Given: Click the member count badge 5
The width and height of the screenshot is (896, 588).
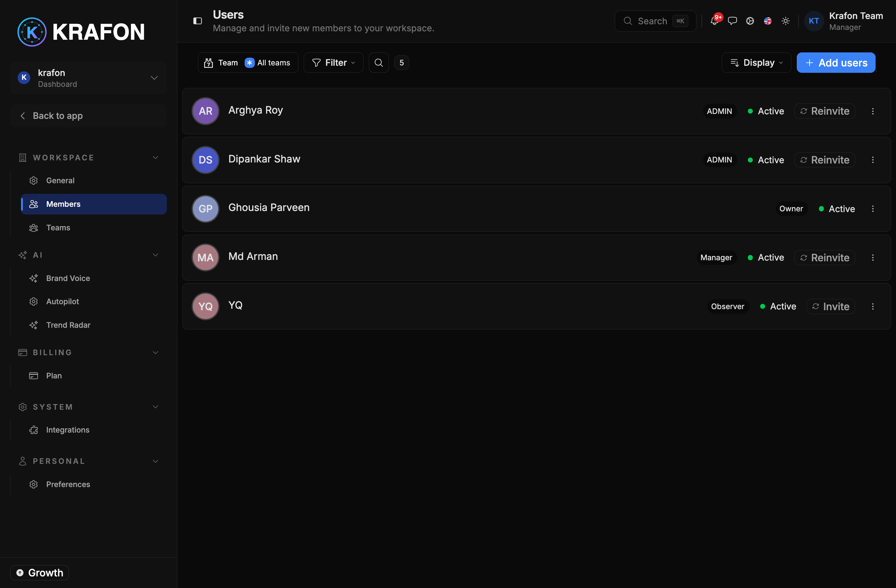Looking at the screenshot, I should coord(401,63).
